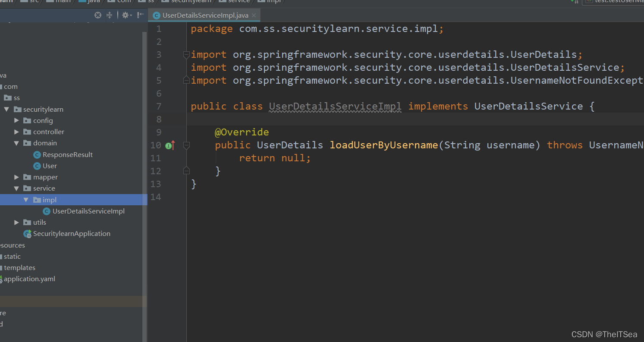Select the securitylearn package
The width and height of the screenshot is (644, 342).
43,110
